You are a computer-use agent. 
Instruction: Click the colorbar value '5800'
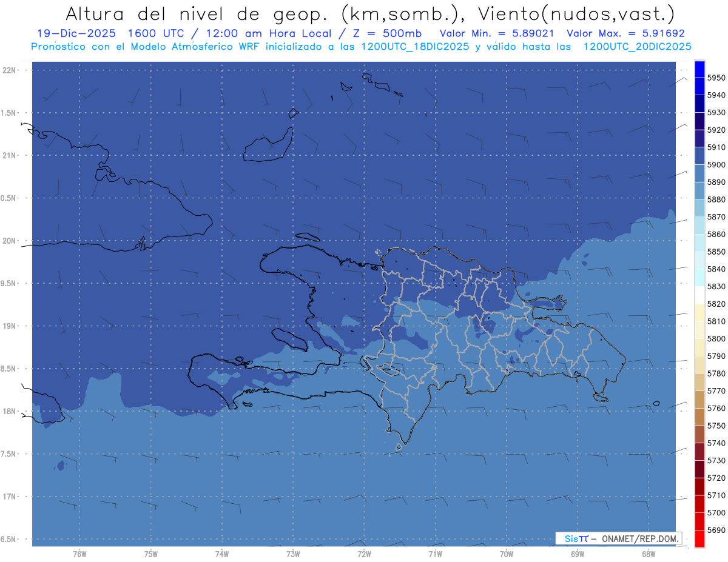pyautogui.click(x=715, y=338)
